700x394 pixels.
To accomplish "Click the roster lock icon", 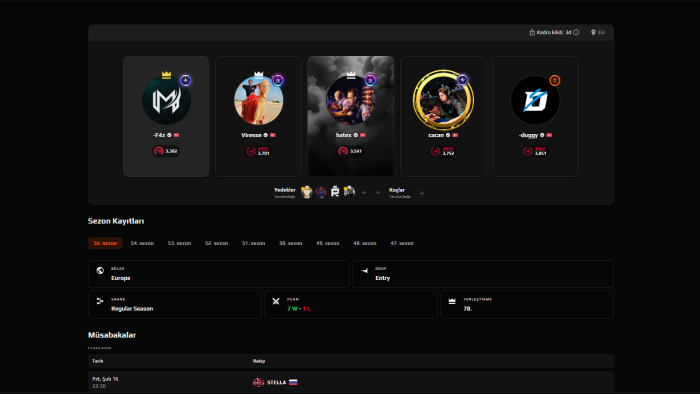I will (532, 32).
